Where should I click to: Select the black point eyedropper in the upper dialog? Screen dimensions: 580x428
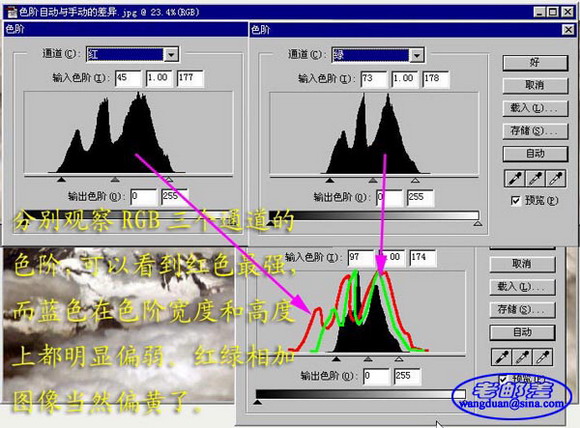(x=515, y=179)
